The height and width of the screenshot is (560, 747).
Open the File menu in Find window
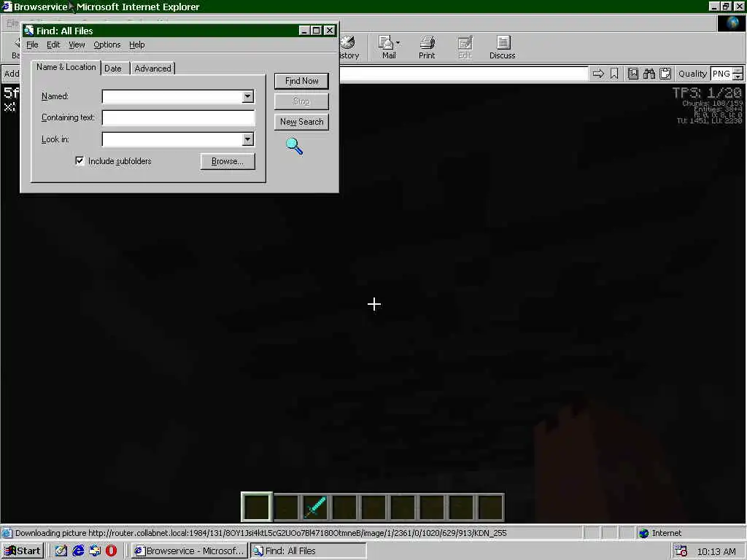coord(32,44)
